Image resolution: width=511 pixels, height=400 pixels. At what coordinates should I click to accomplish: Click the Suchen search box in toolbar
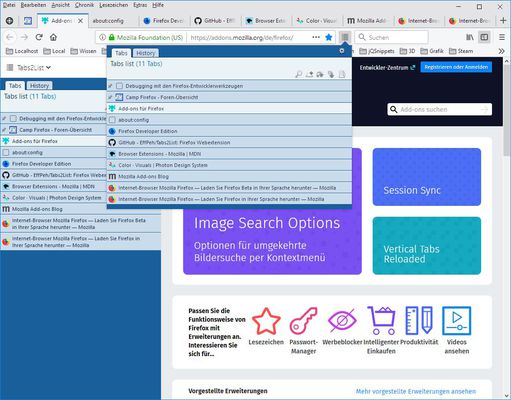[391, 37]
